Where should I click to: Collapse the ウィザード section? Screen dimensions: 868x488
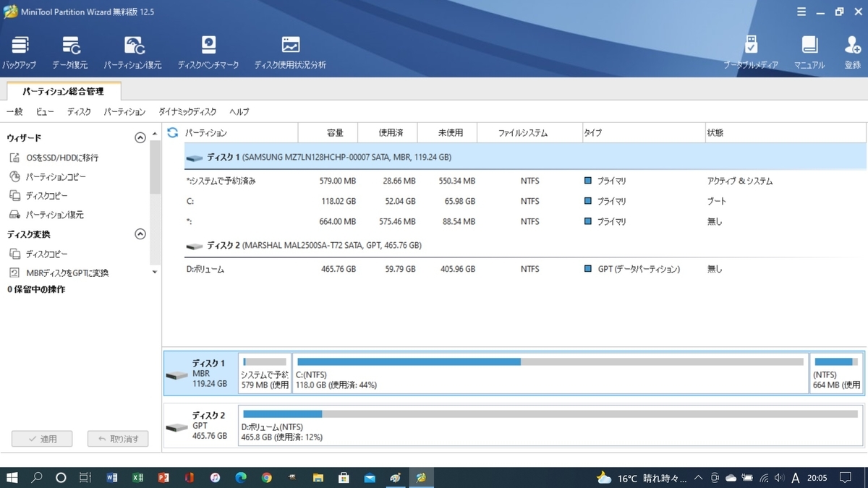tap(140, 137)
